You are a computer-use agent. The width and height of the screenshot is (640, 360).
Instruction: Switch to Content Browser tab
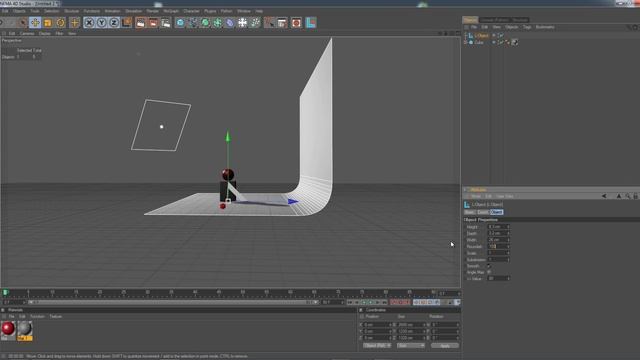click(x=494, y=20)
